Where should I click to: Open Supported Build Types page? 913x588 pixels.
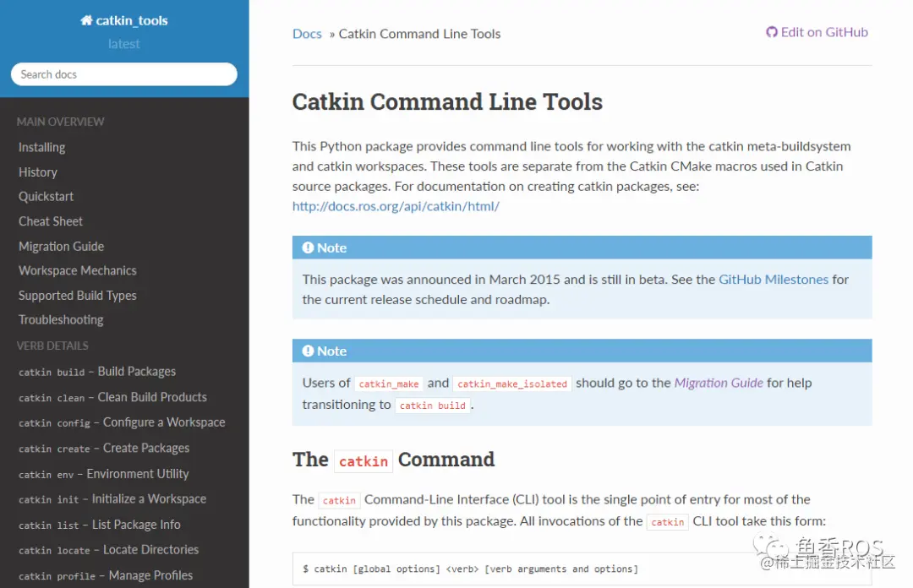[x=78, y=295]
